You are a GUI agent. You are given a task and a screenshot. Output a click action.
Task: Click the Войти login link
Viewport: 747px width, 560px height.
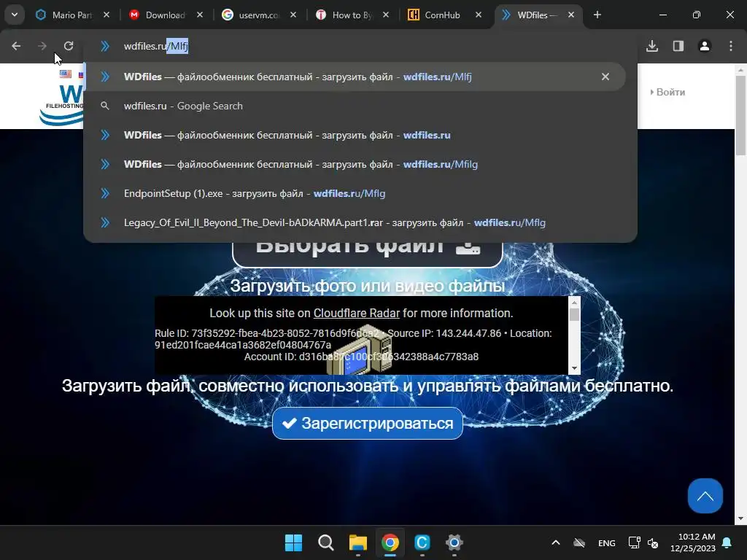coord(668,92)
